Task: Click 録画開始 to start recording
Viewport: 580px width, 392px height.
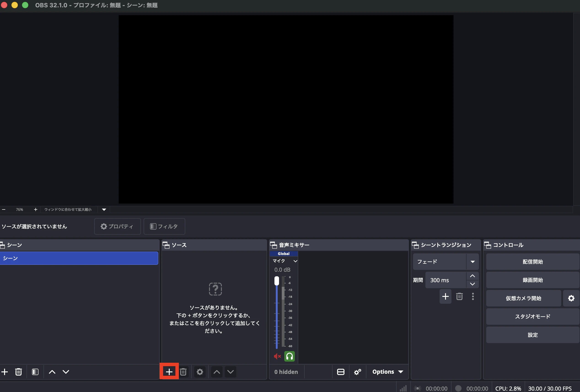Action: pos(533,280)
